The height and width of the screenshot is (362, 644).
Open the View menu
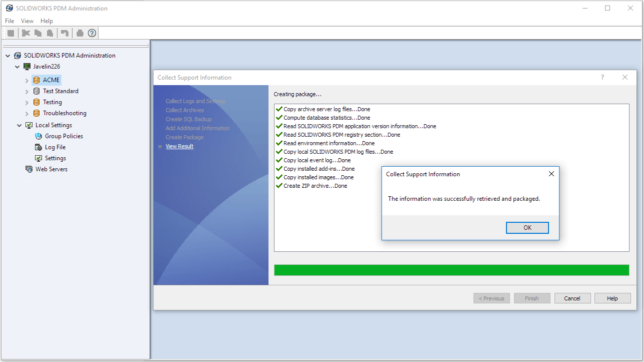click(x=27, y=21)
